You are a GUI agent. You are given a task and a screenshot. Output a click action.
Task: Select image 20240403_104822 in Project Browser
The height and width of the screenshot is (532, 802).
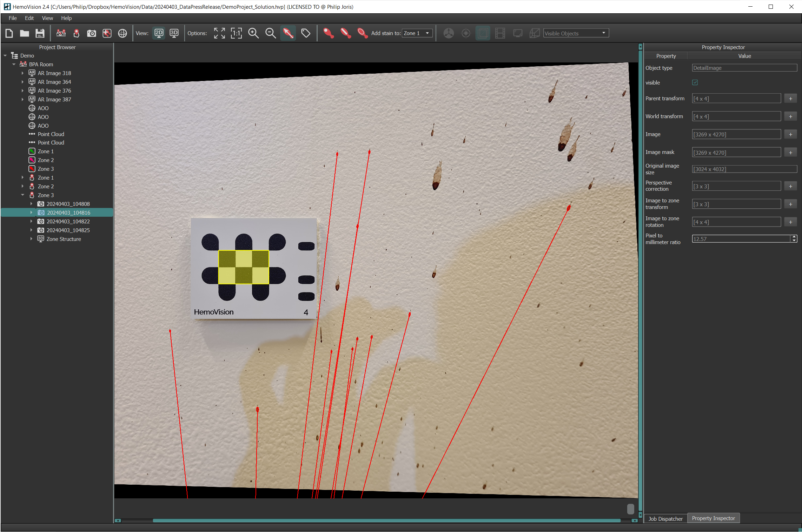(x=68, y=222)
